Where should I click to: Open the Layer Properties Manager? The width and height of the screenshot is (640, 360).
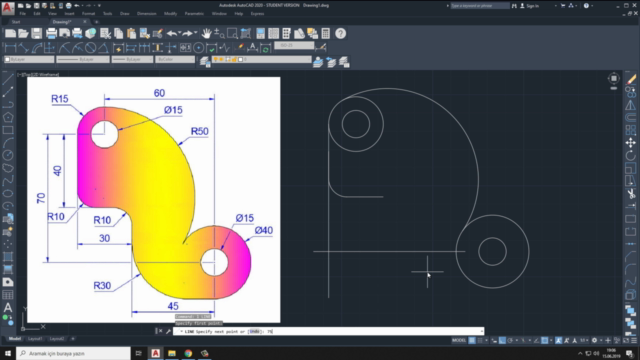205,62
